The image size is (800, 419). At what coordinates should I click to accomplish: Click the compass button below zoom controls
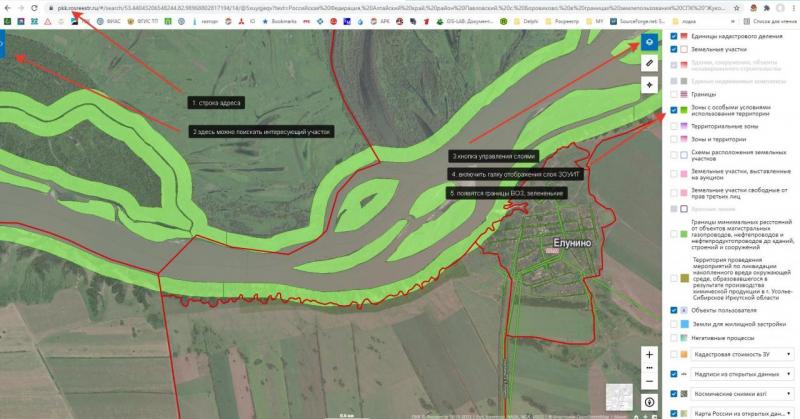tap(650, 402)
